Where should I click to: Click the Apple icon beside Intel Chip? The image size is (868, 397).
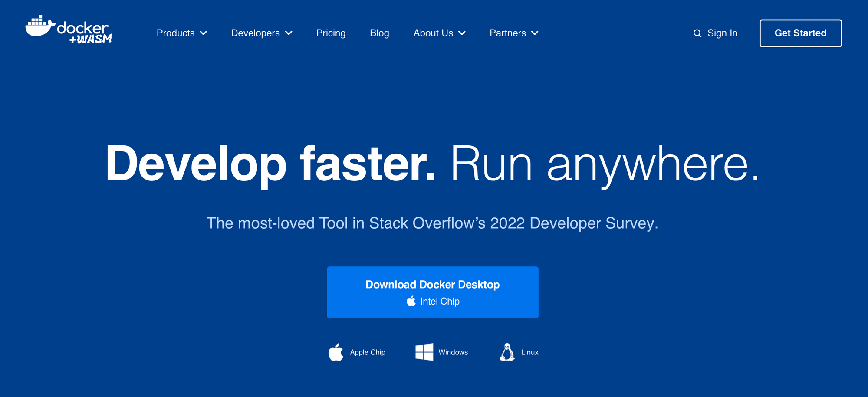click(411, 301)
